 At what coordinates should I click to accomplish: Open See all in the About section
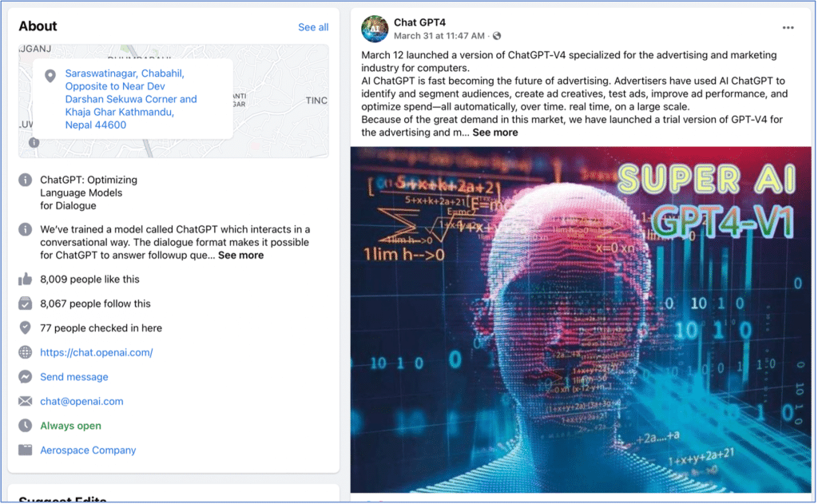[313, 27]
